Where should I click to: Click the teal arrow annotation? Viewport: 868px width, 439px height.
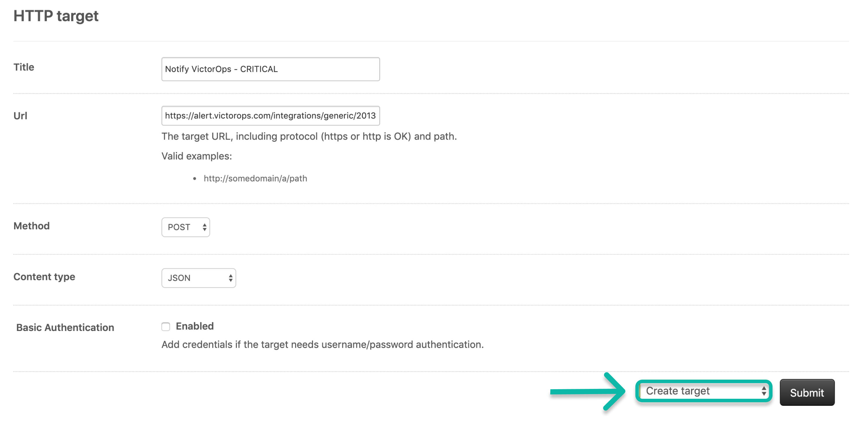point(588,392)
